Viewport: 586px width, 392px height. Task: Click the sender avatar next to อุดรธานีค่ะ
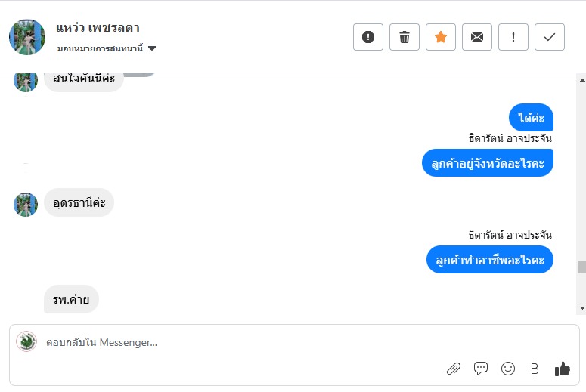(26, 204)
